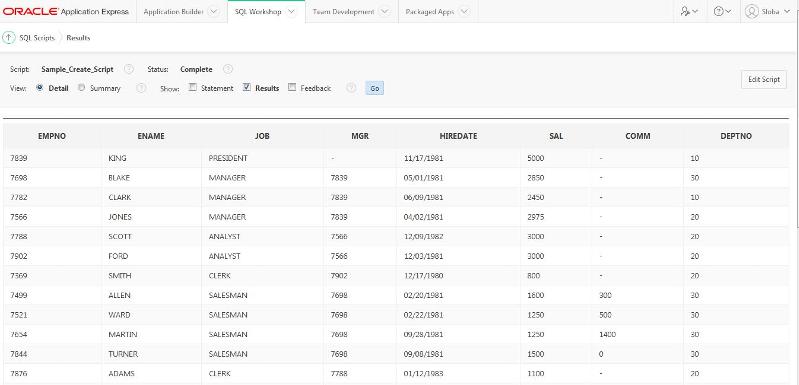Click hire date 01/12/1983
The height and width of the screenshot is (385, 799).
[x=423, y=373]
